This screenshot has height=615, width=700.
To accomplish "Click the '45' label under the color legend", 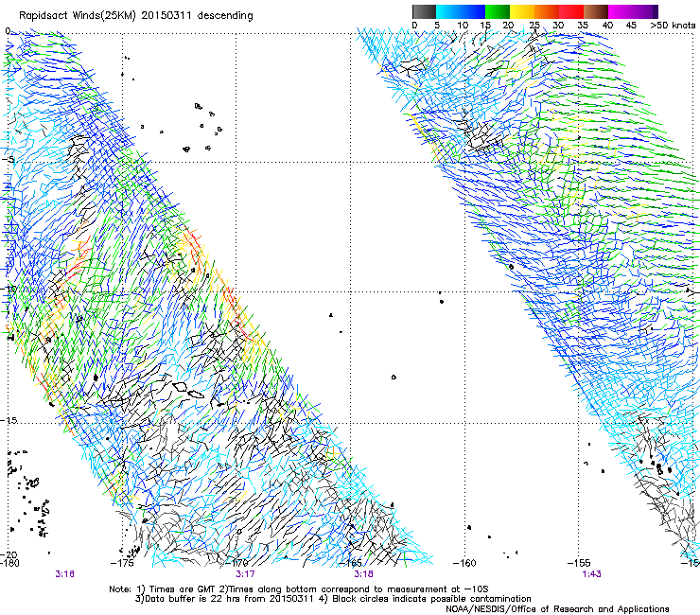I will 631,26.
